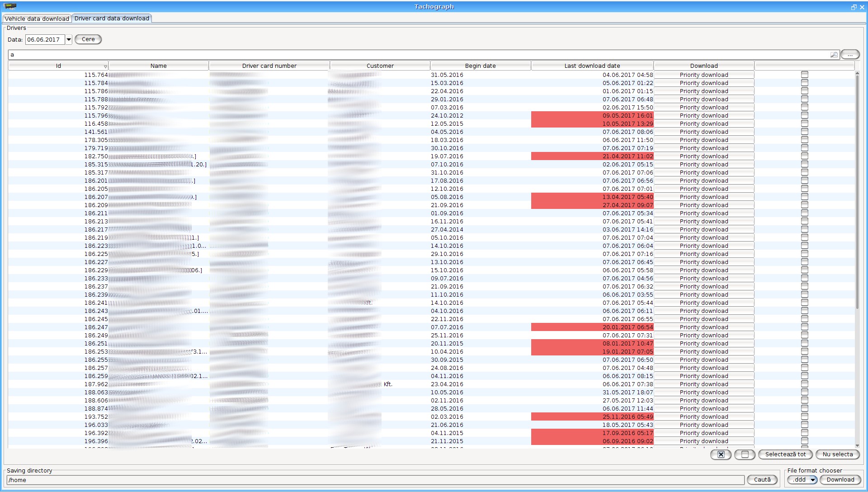Tick the checkbox for driver 182.750

pos(804,156)
